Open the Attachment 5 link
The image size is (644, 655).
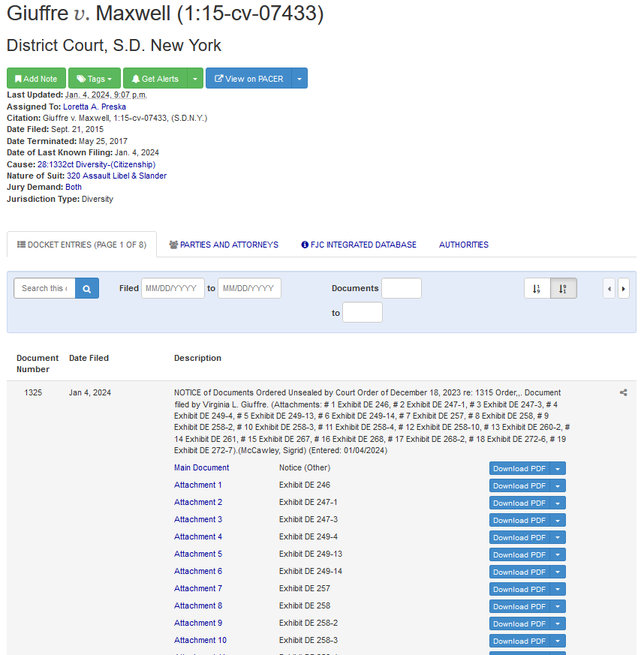point(198,554)
